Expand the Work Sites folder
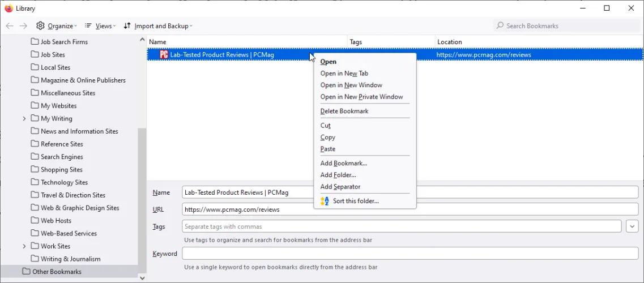This screenshot has height=283, width=644. 24,246
